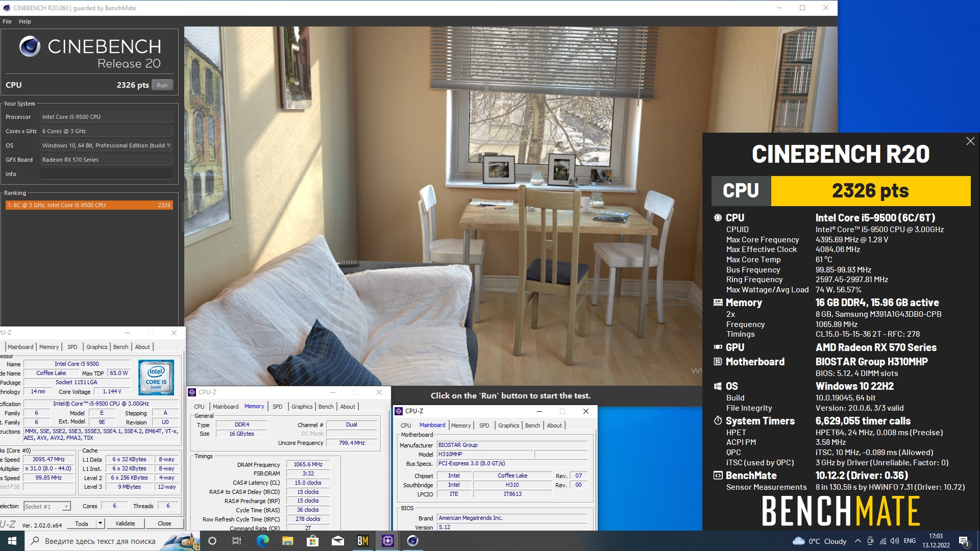Image resolution: width=980 pixels, height=551 pixels.
Task: Open Mail app from taskbar
Action: click(337, 541)
